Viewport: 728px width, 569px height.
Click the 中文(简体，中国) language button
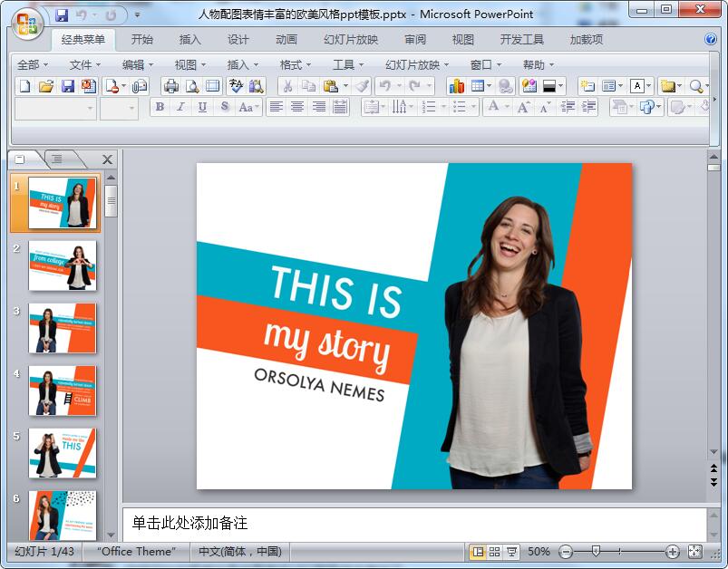tap(240, 552)
